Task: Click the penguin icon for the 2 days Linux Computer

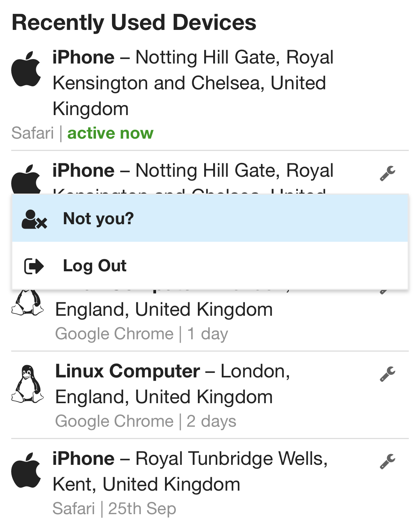Action: 27,384
